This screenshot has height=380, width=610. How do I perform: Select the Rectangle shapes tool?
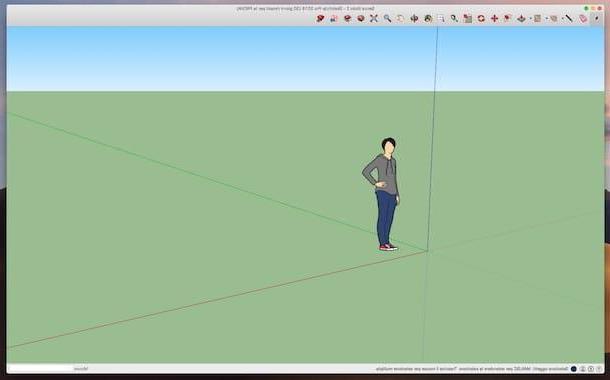coord(537,18)
